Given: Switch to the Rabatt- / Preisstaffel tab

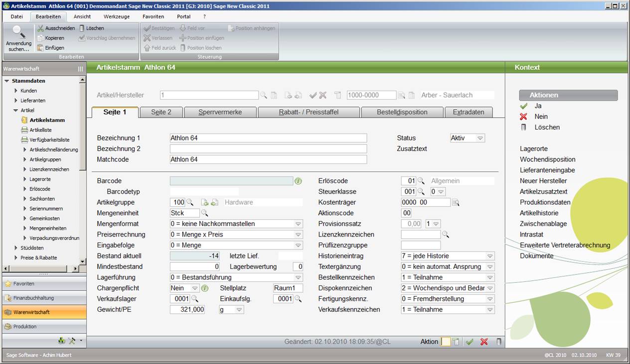Looking at the screenshot, I should pos(309,112).
